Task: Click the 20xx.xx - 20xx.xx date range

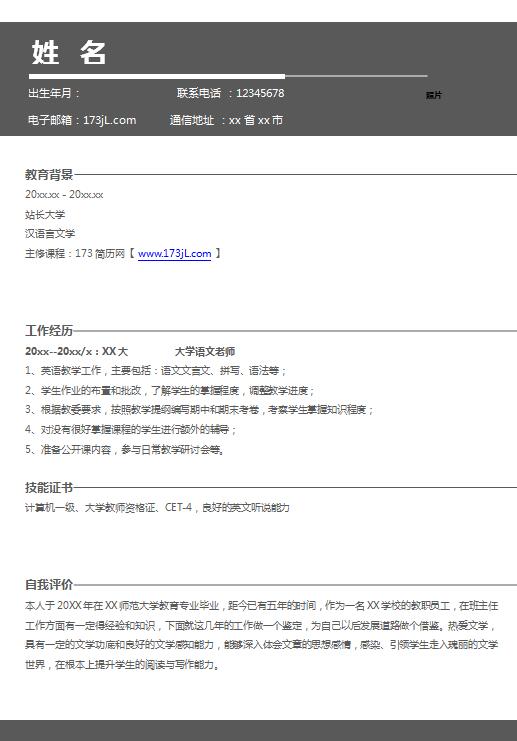Action: click(x=64, y=194)
